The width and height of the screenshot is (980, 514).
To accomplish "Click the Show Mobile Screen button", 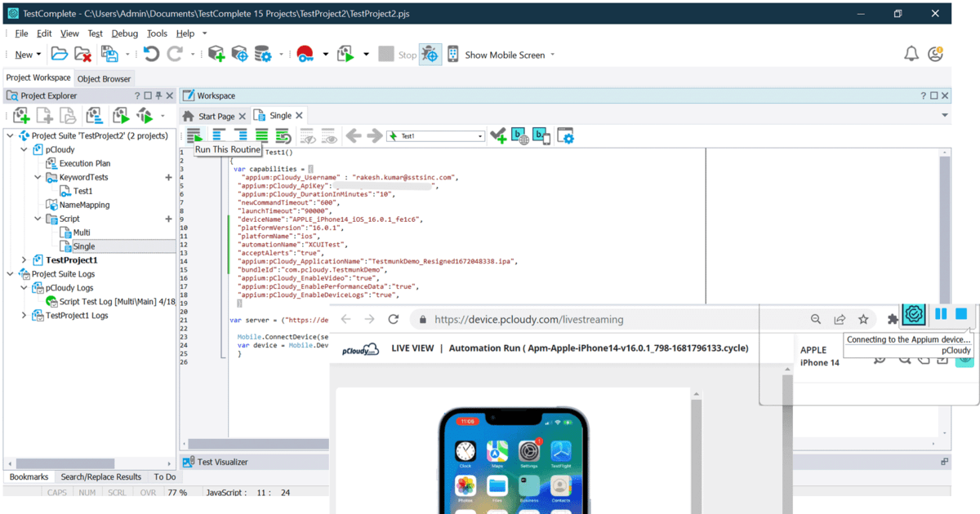I will [504, 55].
